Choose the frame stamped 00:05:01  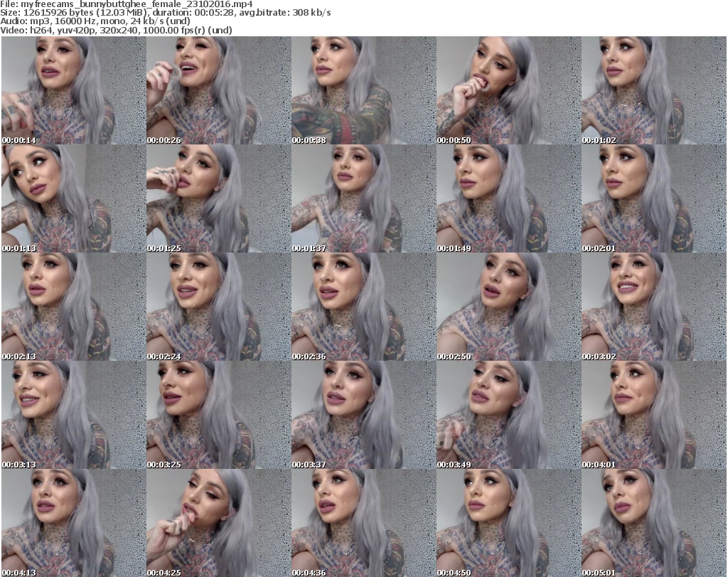(654, 523)
